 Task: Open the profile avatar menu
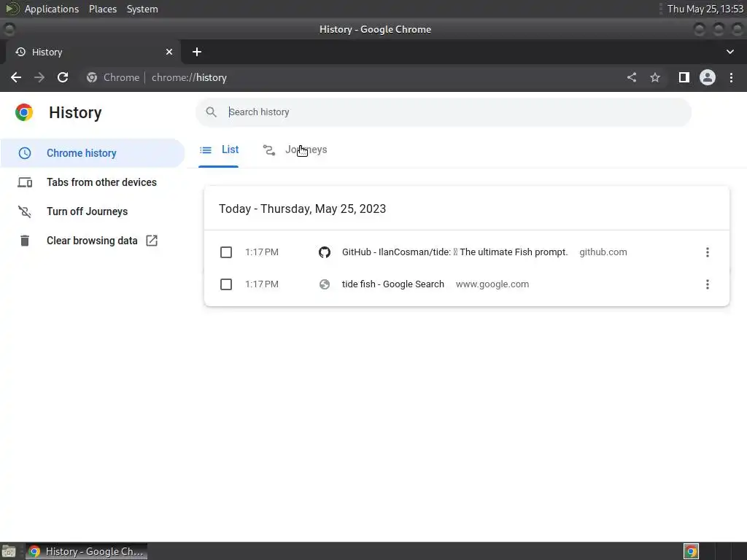[x=708, y=77]
